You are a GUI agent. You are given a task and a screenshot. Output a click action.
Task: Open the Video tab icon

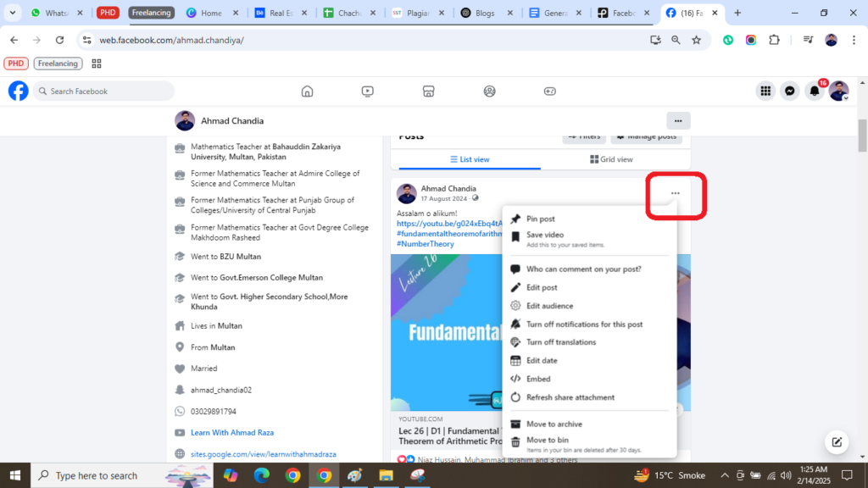coord(367,91)
